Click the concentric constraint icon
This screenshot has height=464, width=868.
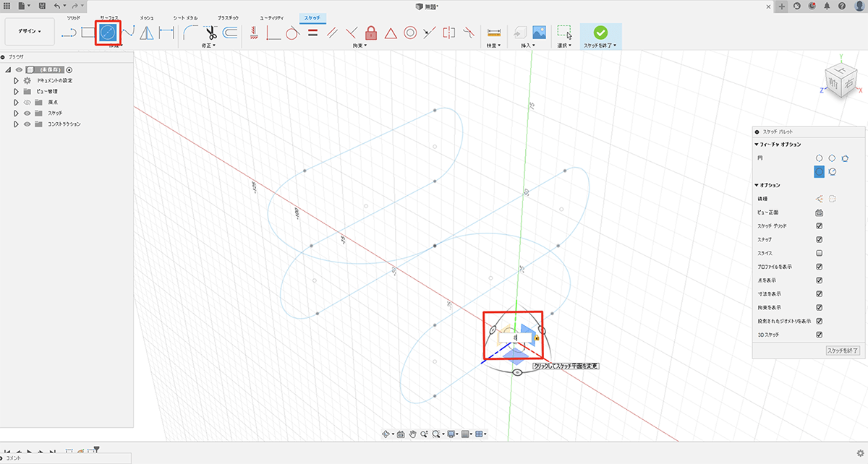(410, 33)
